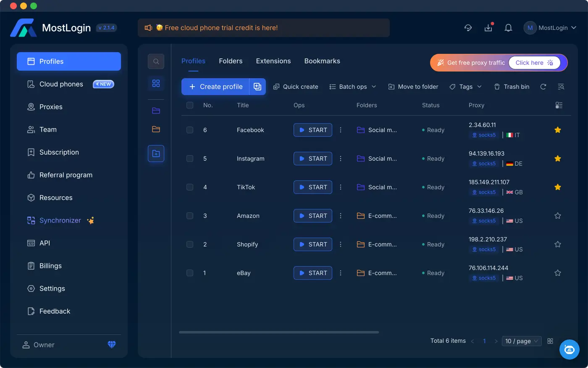
Task: Switch to the Folders tab
Action: pyautogui.click(x=231, y=61)
